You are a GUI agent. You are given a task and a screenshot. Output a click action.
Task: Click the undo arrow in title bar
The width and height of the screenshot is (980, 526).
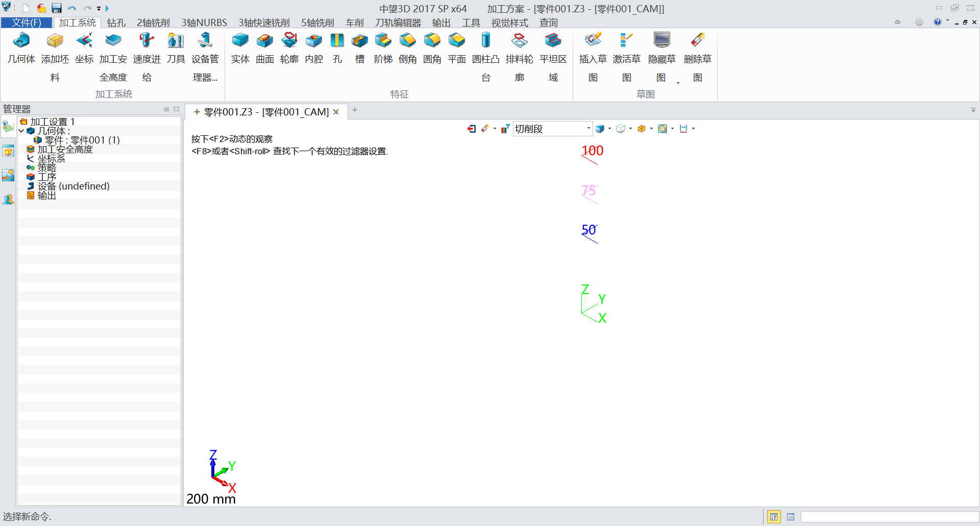pyautogui.click(x=72, y=8)
